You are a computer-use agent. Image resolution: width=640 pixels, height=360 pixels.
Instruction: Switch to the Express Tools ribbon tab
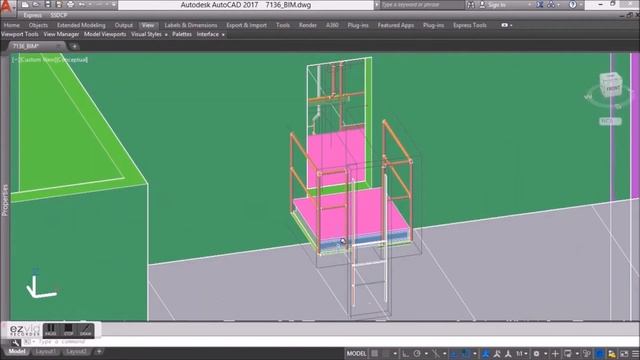coord(470,25)
